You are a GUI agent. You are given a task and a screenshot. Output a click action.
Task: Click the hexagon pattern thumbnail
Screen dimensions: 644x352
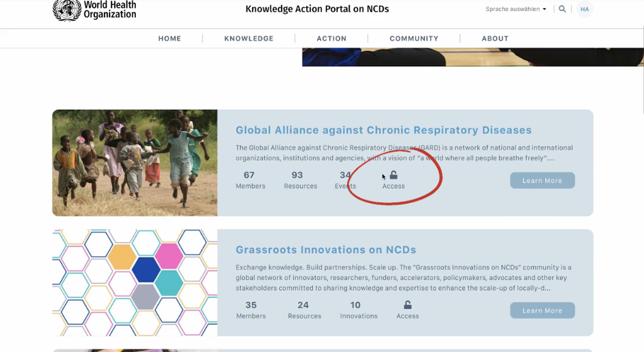[x=135, y=283]
